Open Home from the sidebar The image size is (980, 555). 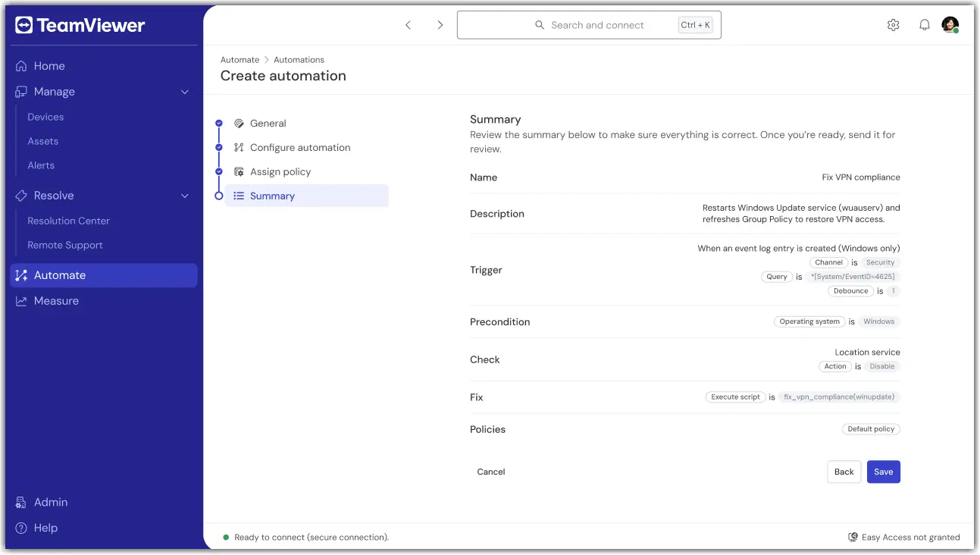(41, 66)
